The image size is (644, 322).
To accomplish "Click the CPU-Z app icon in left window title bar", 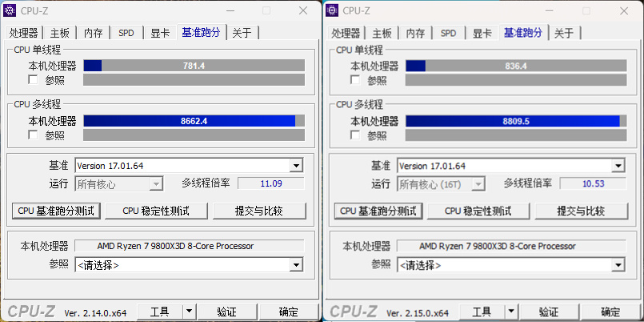I will pos(10,10).
